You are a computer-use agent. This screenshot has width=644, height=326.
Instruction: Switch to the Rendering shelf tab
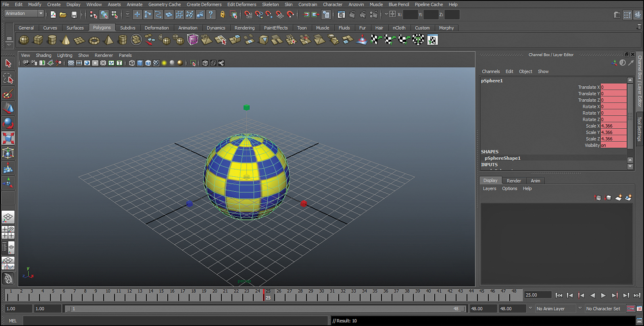coord(244,28)
